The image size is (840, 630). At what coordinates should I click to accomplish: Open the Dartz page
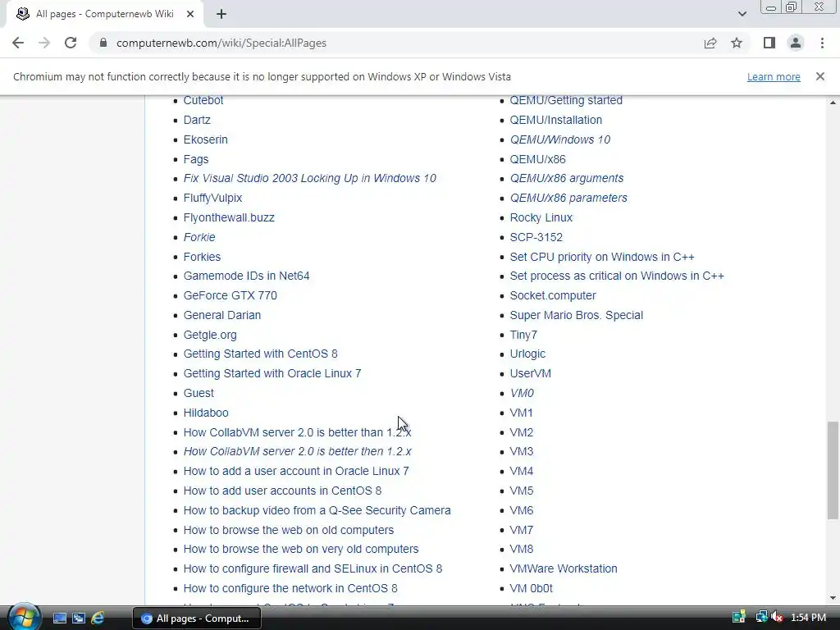[x=197, y=120]
